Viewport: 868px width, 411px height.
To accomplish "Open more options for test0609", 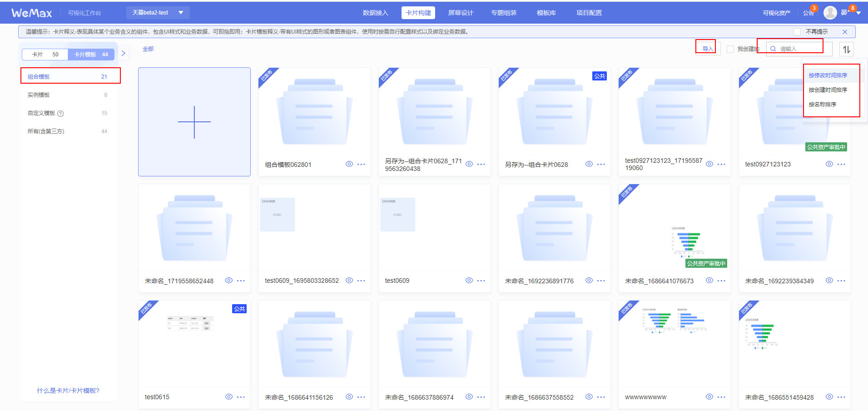I will (x=481, y=281).
